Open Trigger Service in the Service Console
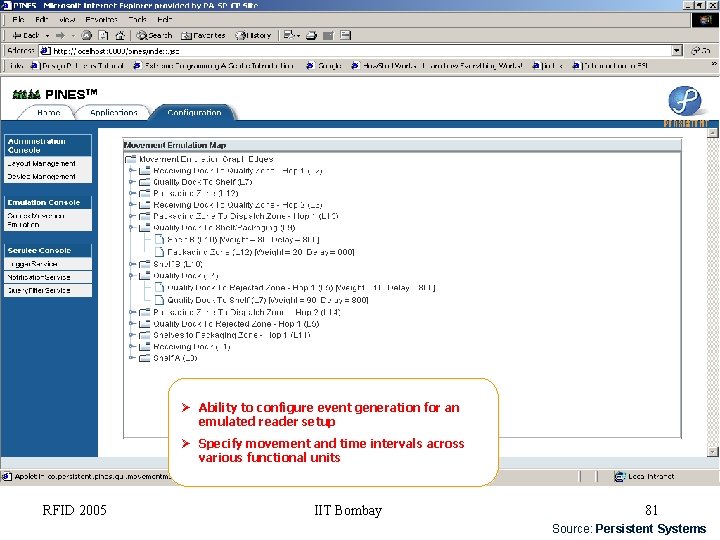The image size is (720, 540). pyautogui.click(x=48, y=264)
